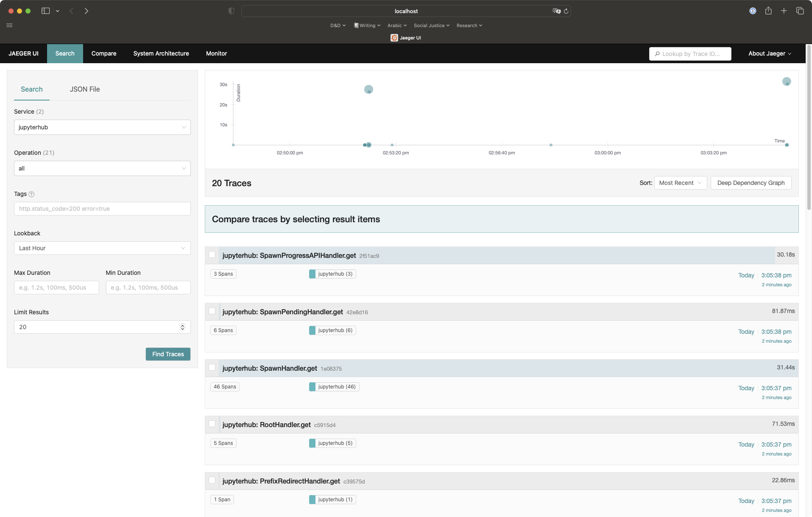812x517 pixels.
Task: Click the page vertical scrollbar
Action: [x=809, y=127]
